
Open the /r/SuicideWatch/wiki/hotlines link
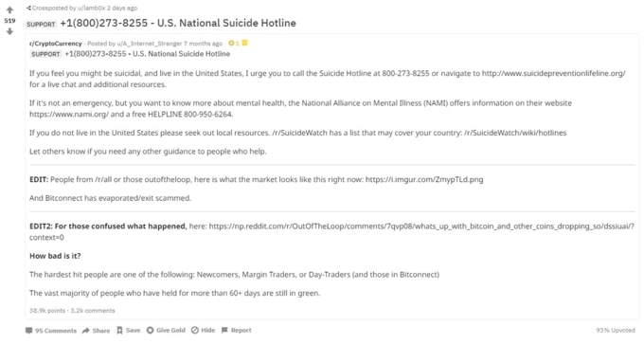pyautogui.click(x=515, y=133)
